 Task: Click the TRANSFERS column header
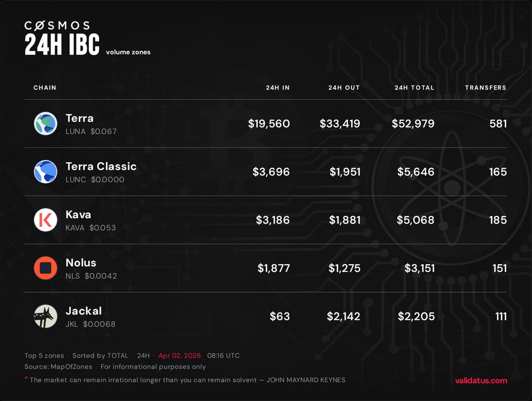(485, 88)
